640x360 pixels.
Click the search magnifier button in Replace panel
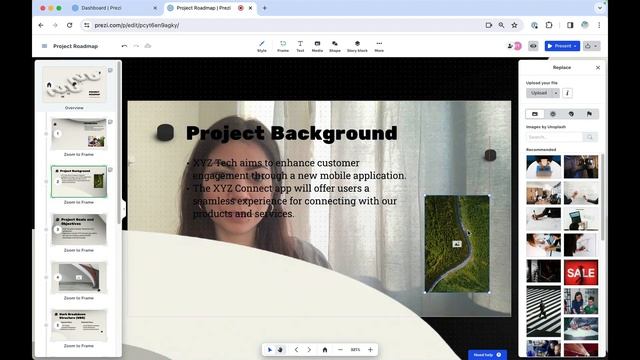coord(590,137)
